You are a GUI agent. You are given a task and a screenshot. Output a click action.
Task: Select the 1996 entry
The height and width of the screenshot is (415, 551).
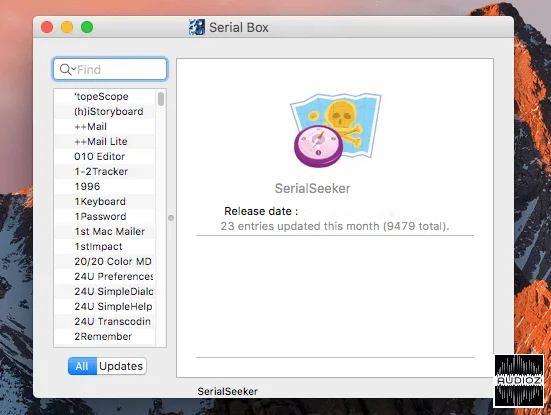[105, 186]
